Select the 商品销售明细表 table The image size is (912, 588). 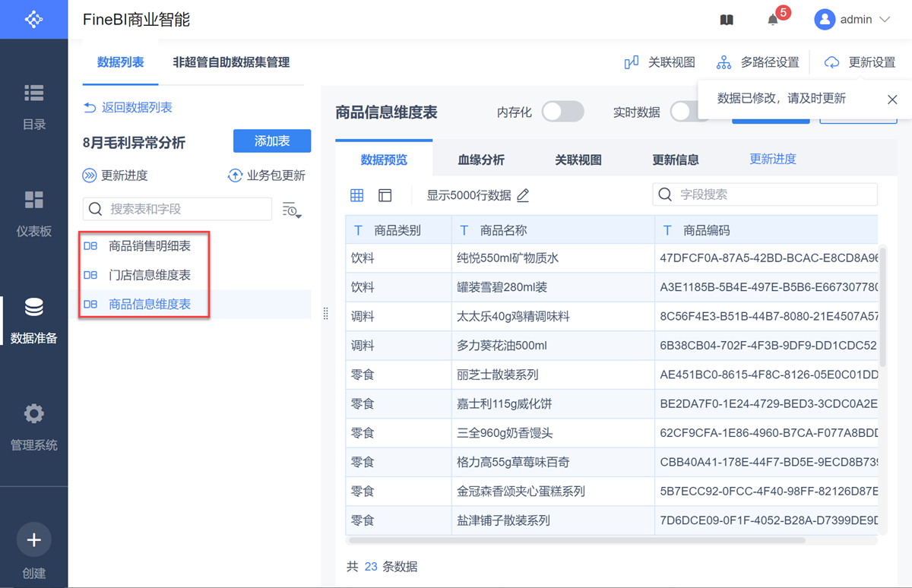coord(149,245)
